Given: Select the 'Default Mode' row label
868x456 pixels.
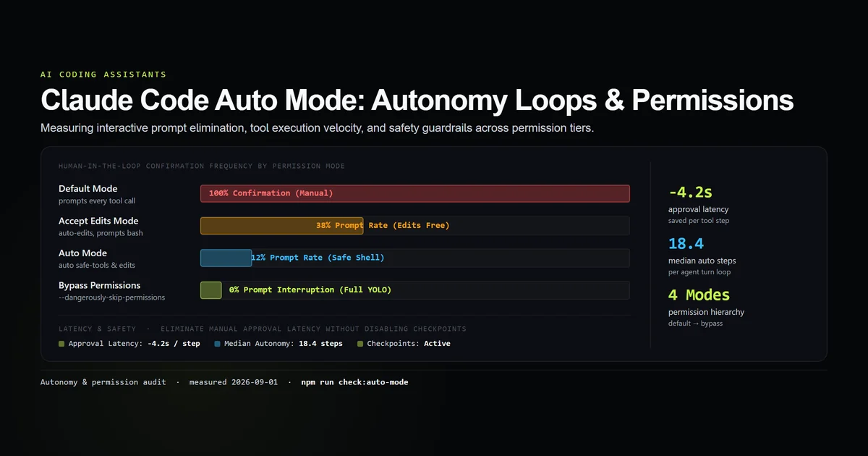Looking at the screenshot, I should pos(88,189).
